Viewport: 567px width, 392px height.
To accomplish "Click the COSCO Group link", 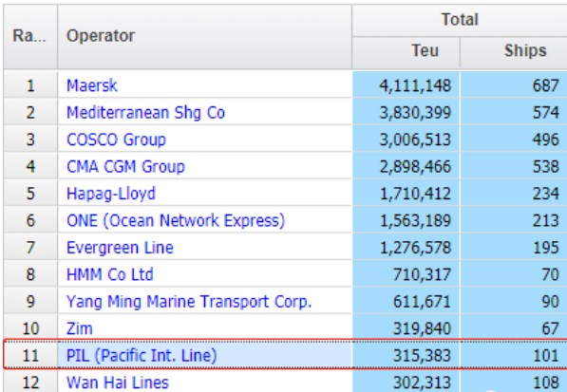I will 116,140.
